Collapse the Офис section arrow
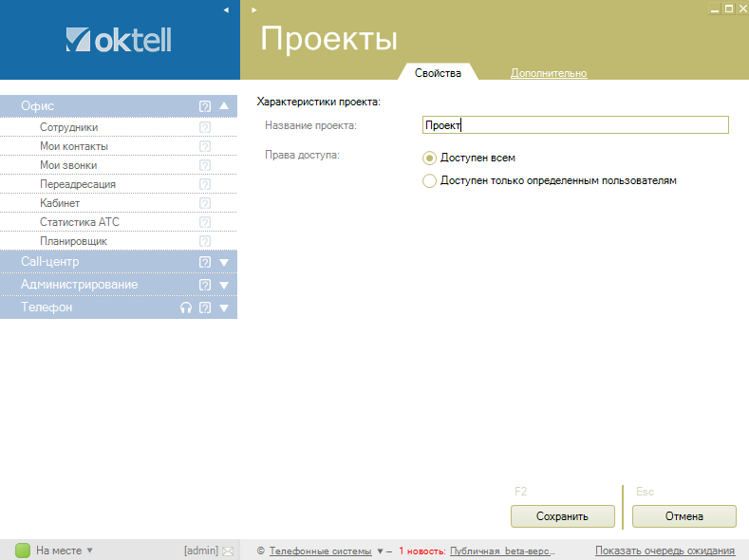This screenshot has height=560, width=749. (224, 106)
